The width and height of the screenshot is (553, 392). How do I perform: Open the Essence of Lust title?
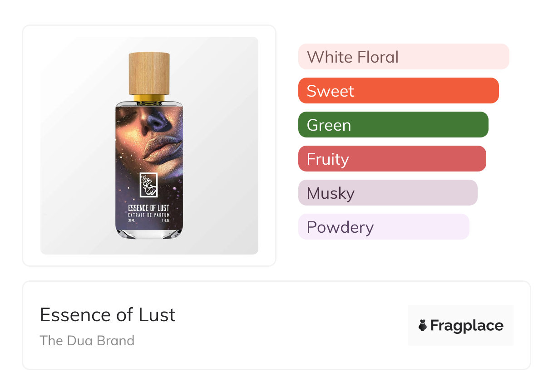pos(108,315)
